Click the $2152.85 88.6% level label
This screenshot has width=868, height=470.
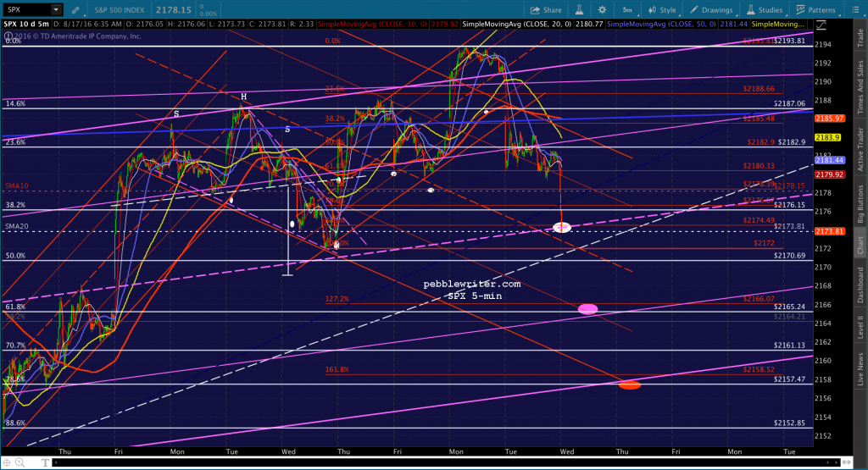pos(789,423)
